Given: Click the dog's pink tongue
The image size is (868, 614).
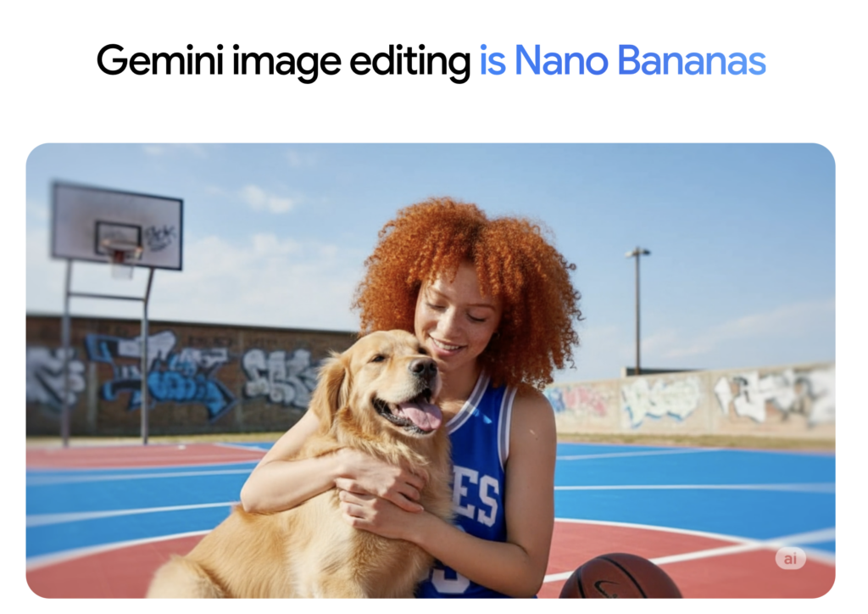Looking at the screenshot, I should coord(420,415).
